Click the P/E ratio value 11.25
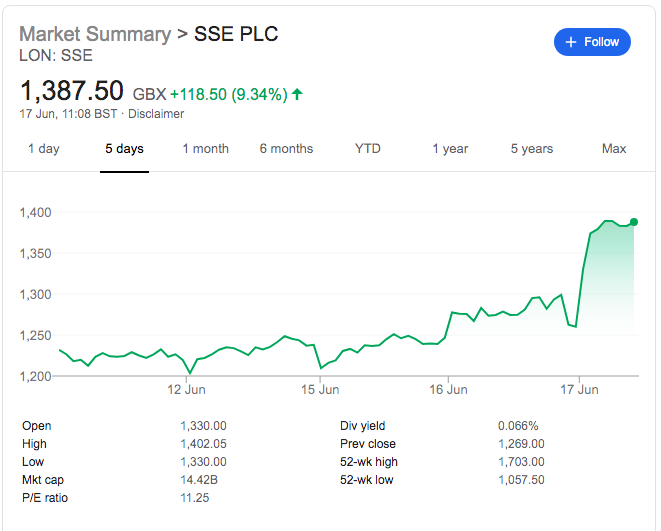The image size is (661, 531). pyautogui.click(x=195, y=498)
